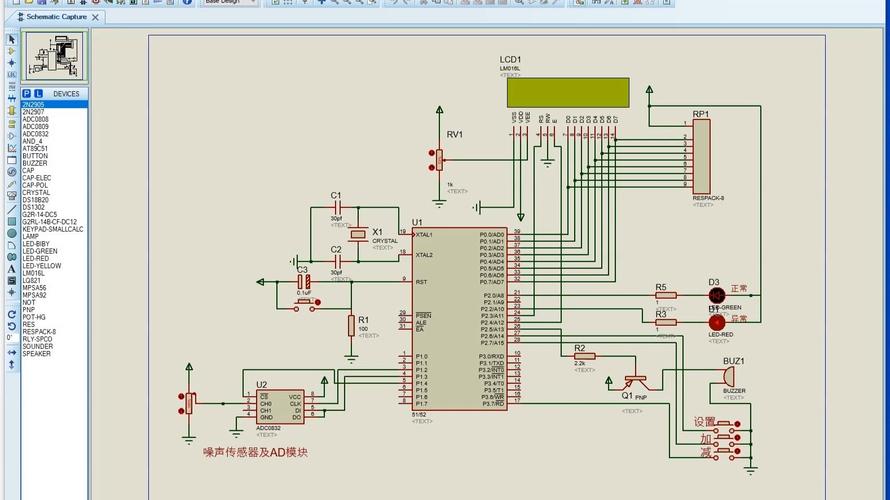890x500 pixels.
Task: Select CAP-ELEC in the devices list
Action: 54,178
